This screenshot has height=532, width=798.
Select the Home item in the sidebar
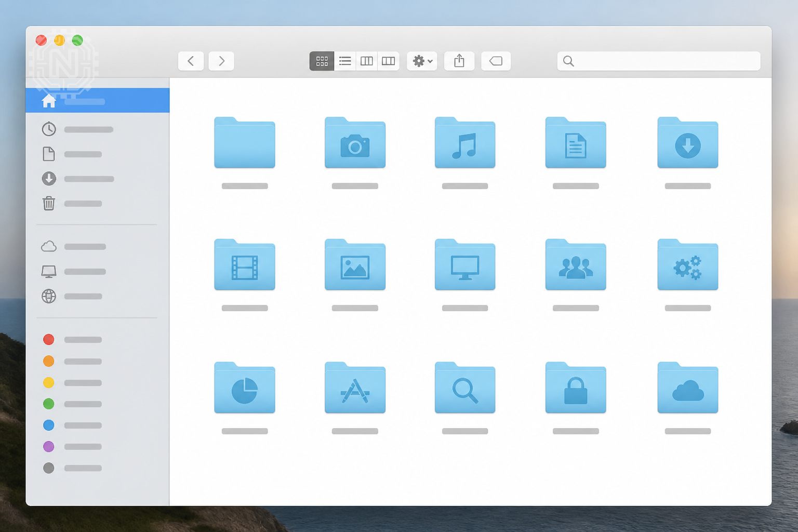(x=98, y=100)
